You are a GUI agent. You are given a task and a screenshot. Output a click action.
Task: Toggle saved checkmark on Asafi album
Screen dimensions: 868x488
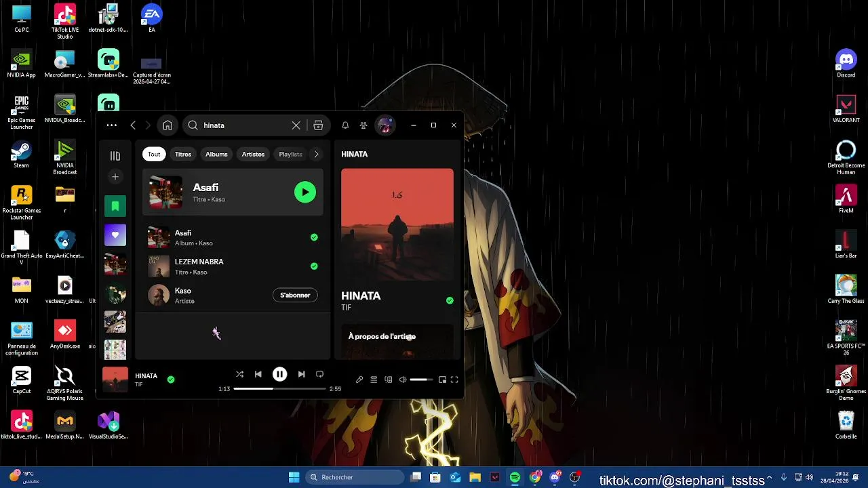pos(314,237)
